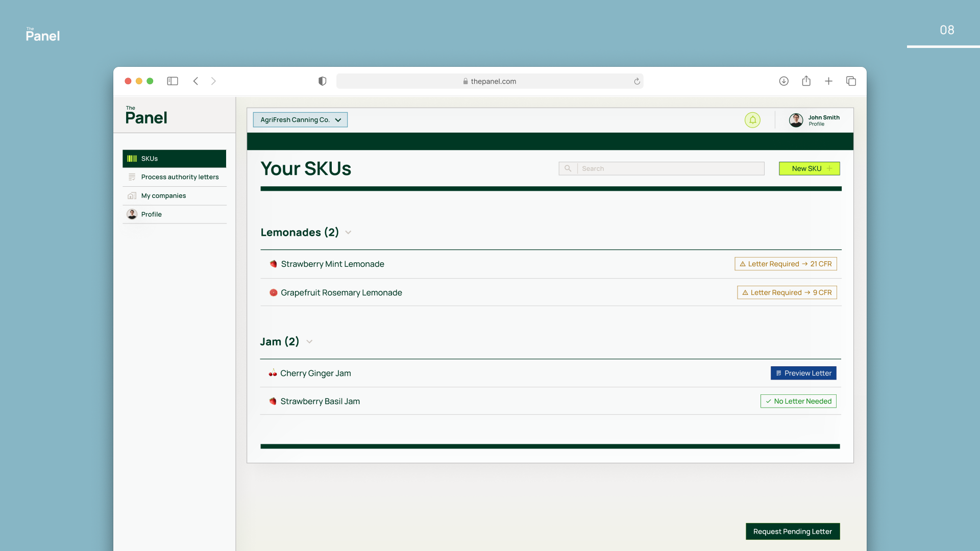This screenshot has width=980, height=551.
Task: Click the privacy shield icon
Action: point(322,81)
